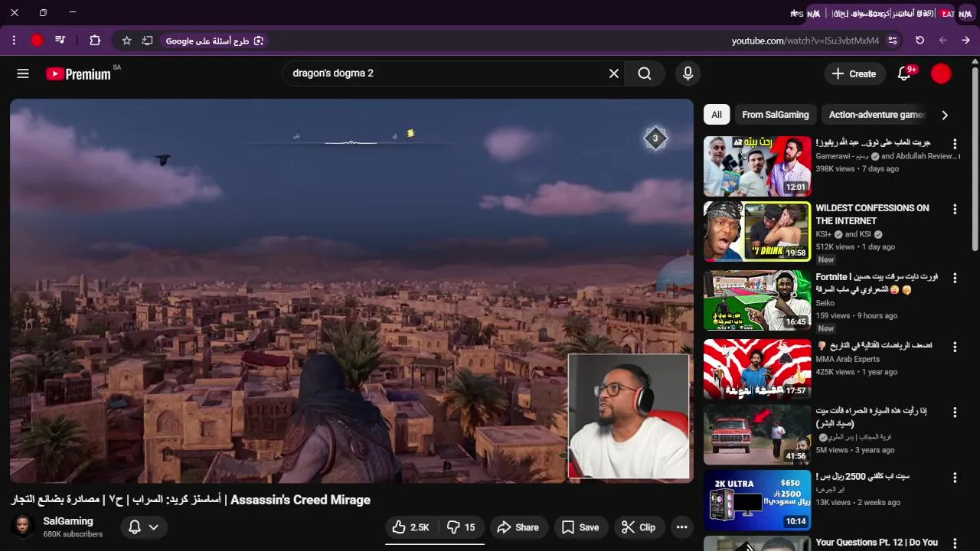
Task: Go to YouTube Premium home logo
Action: tap(78, 73)
